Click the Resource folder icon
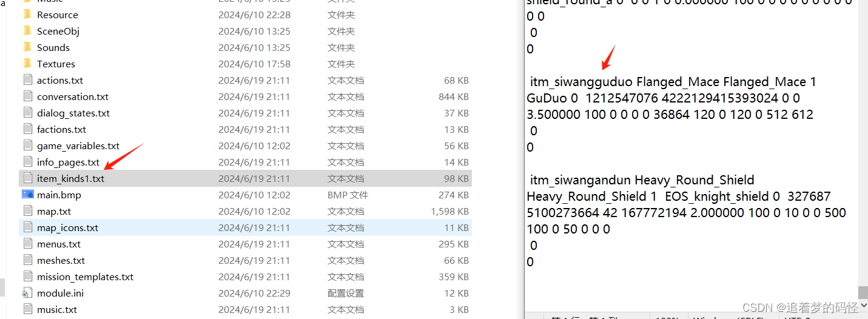 coord(27,15)
